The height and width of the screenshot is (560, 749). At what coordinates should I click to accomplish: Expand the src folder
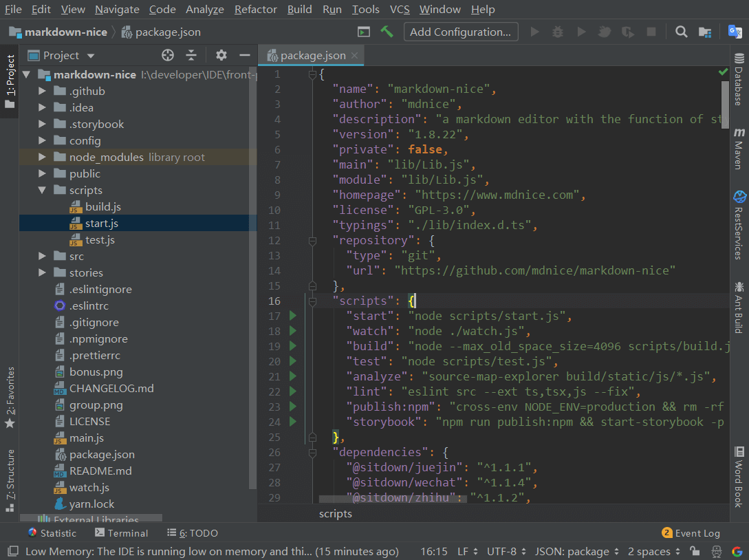point(42,256)
